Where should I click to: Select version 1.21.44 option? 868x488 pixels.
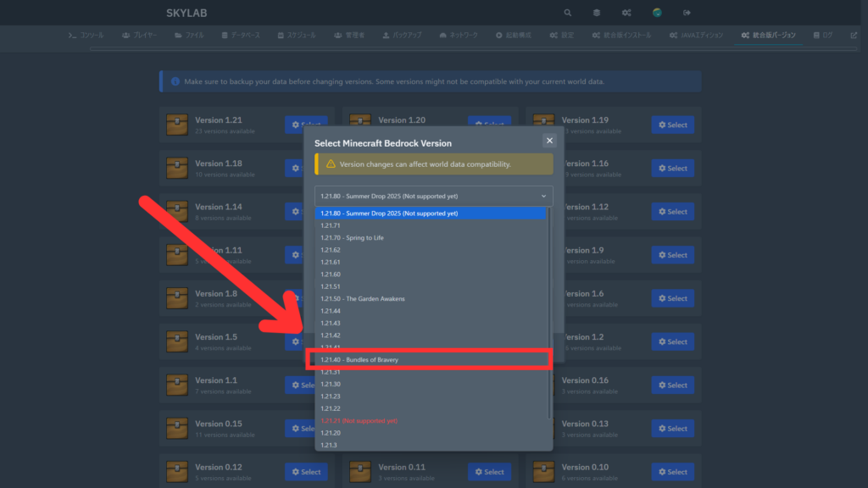(x=431, y=311)
